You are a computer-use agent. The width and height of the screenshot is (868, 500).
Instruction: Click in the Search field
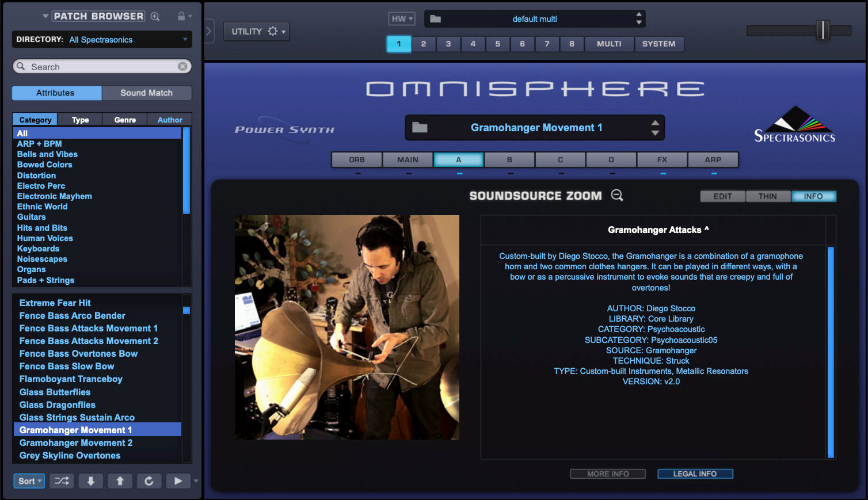(x=102, y=67)
